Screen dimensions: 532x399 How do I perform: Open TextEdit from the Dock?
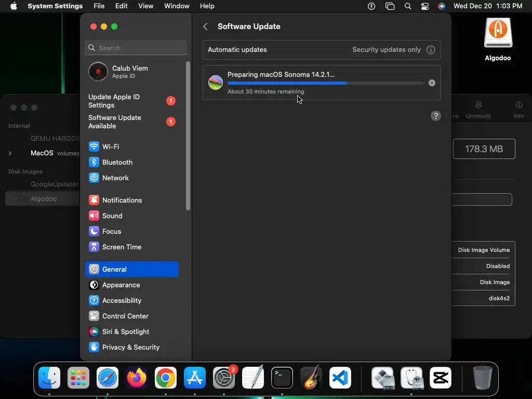(x=253, y=378)
